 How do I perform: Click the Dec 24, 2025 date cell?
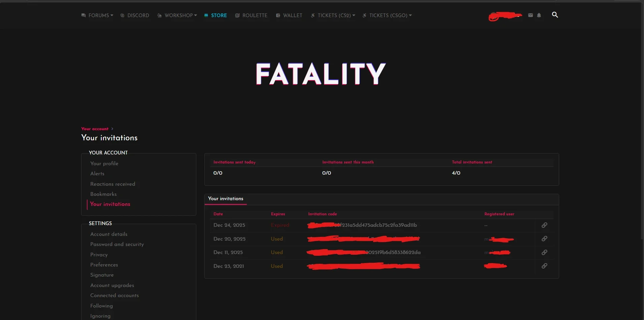[229, 225]
